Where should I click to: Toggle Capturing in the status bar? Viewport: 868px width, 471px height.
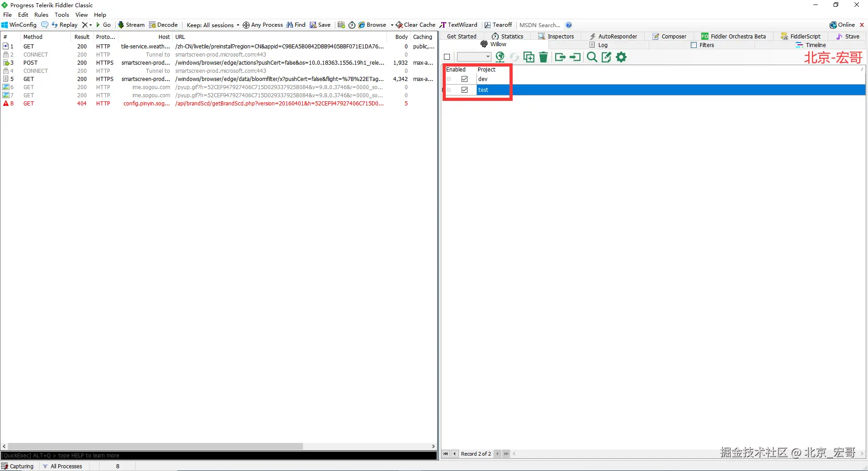click(x=18, y=466)
